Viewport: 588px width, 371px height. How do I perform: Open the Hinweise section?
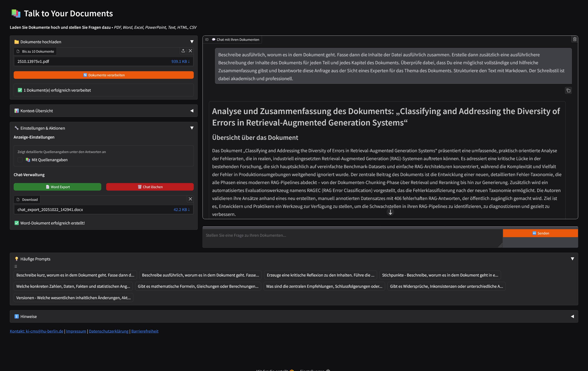click(x=573, y=316)
